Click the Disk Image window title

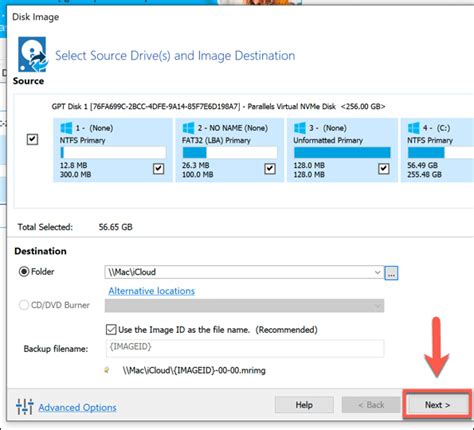pyautogui.click(x=36, y=17)
